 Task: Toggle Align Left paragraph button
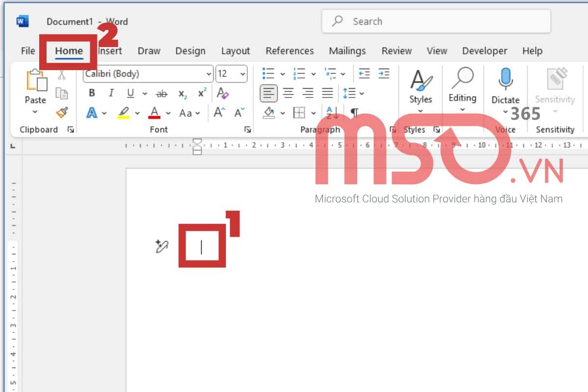pos(269,93)
